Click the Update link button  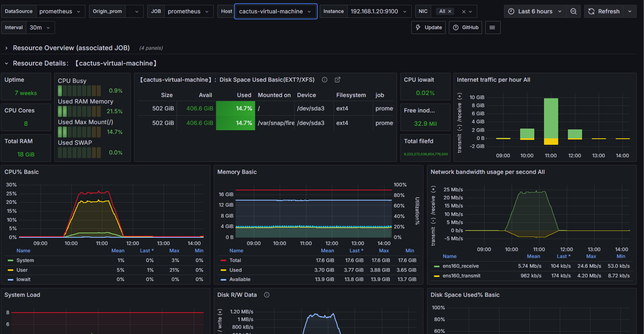(x=429, y=27)
